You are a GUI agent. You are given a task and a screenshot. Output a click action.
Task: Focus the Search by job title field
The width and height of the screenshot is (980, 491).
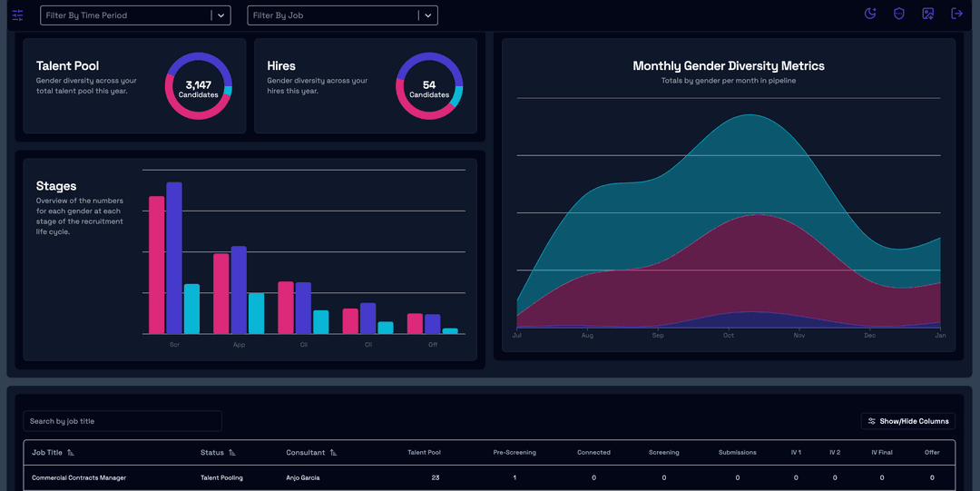click(x=122, y=421)
